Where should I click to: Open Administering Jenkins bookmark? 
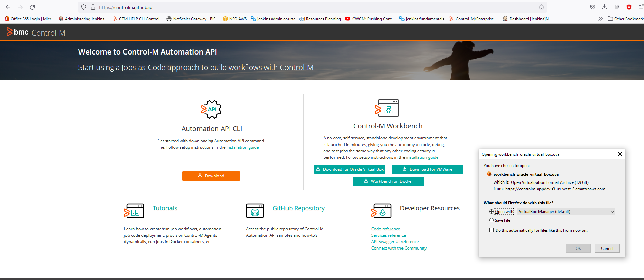pos(84,19)
